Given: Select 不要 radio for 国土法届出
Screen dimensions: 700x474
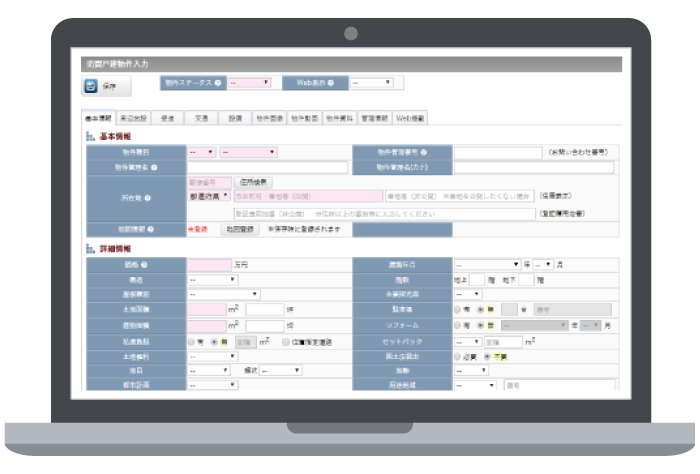Looking at the screenshot, I should 488,357.
